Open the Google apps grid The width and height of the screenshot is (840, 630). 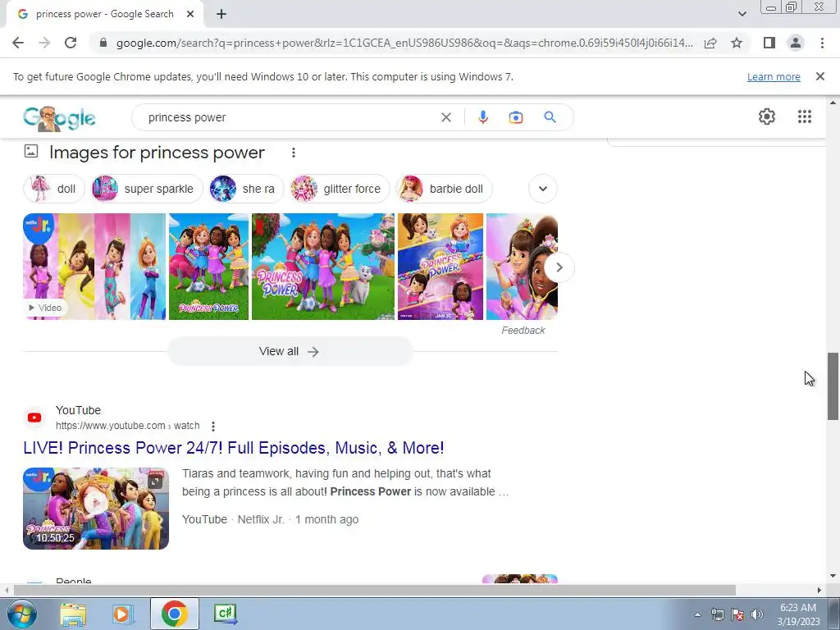pos(804,116)
